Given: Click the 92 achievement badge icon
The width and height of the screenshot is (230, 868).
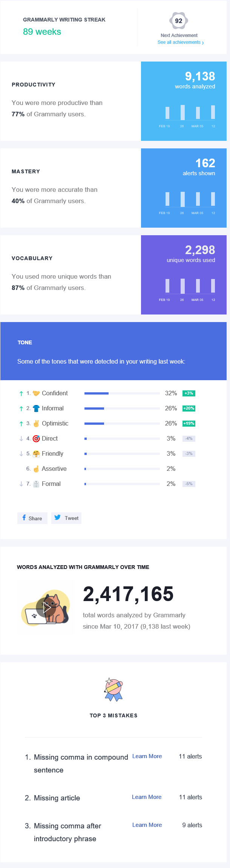Looking at the screenshot, I should tap(179, 21).
